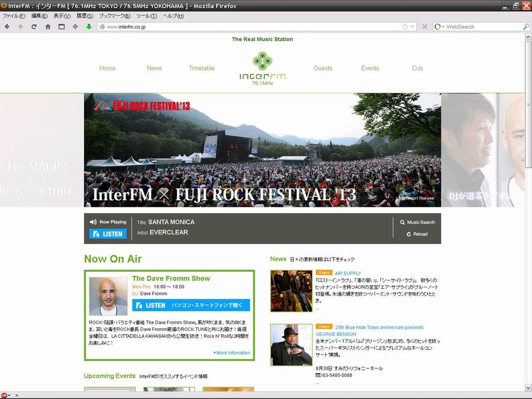The height and width of the screenshot is (399, 532).
Task: Click the Fuji Rock Festival '13 banner image
Action: tap(262, 150)
